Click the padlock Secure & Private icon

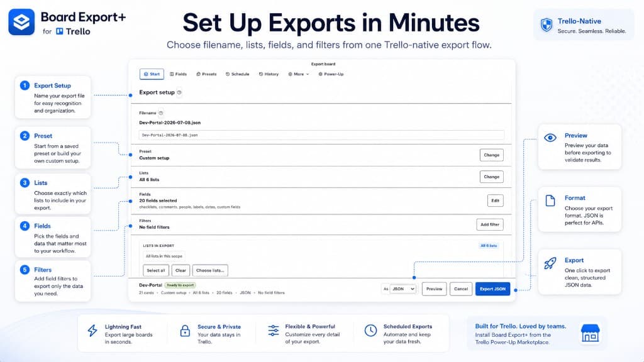pos(186,330)
